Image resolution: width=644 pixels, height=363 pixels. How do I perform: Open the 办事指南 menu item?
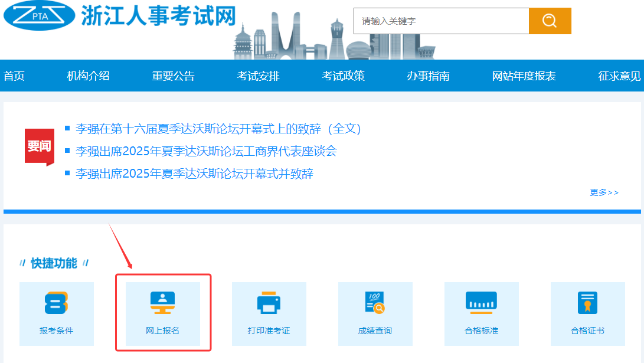(x=427, y=76)
